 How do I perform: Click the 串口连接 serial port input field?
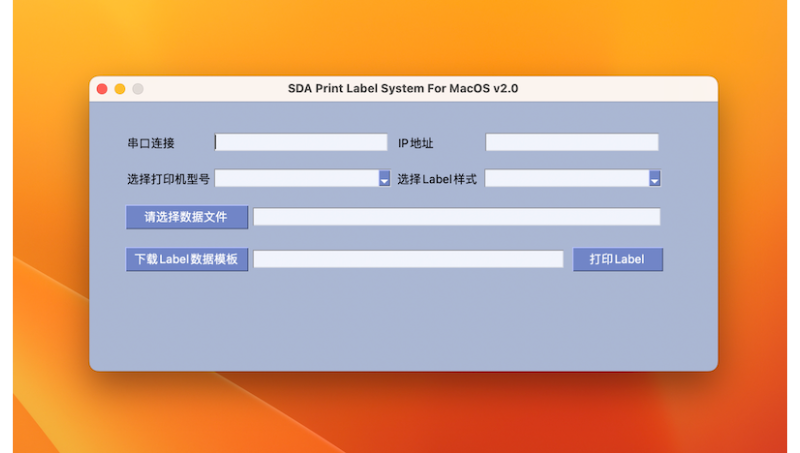[x=301, y=142]
